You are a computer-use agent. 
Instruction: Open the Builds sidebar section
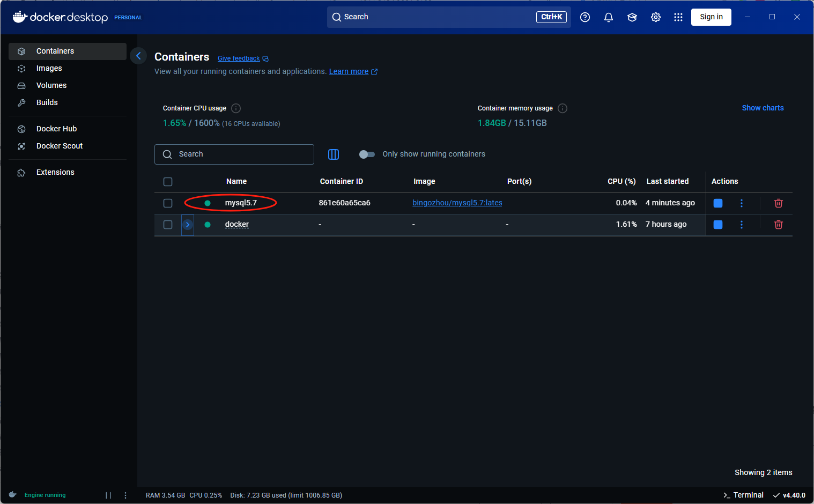(x=68, y=102)
